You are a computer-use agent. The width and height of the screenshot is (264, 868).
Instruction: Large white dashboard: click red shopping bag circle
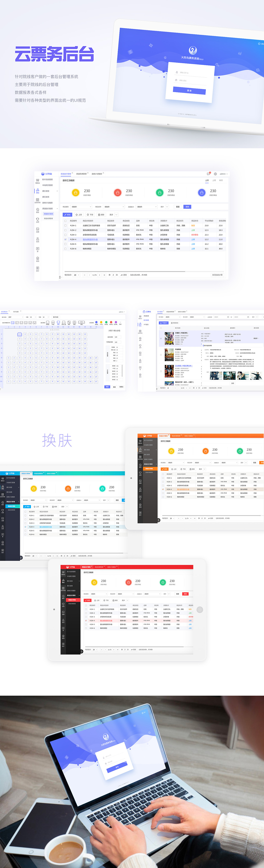[118, 192]
